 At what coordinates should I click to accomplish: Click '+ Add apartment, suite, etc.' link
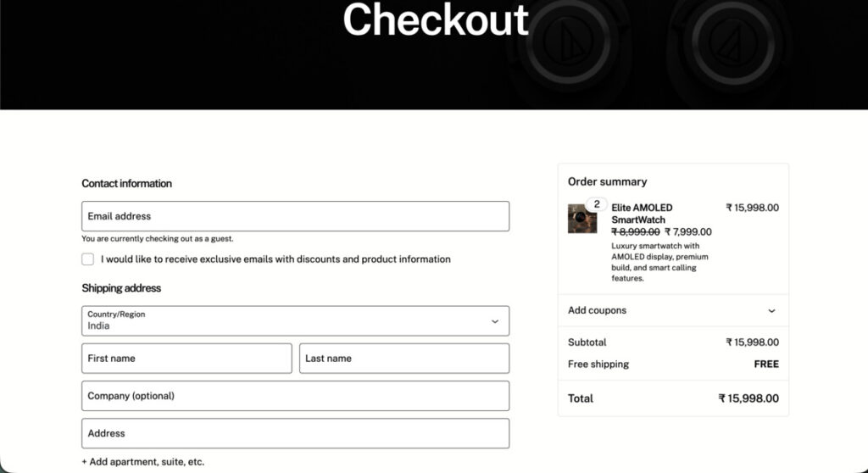tap(143, 462)
